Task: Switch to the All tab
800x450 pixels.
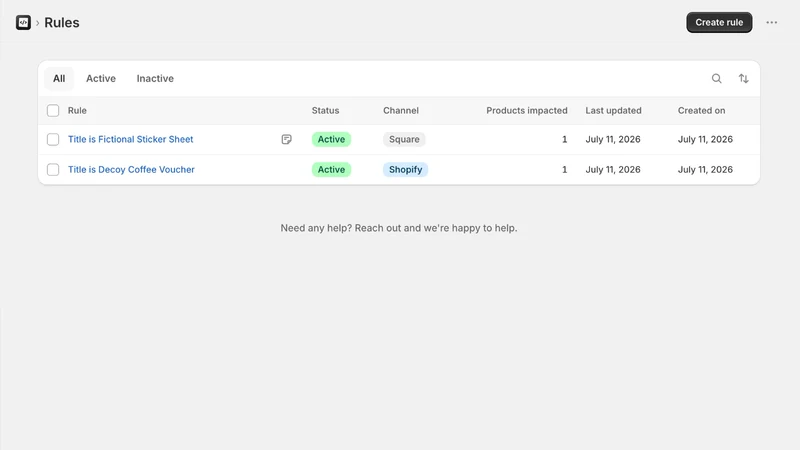Action: pyautogui.click(x=59, y=79)
